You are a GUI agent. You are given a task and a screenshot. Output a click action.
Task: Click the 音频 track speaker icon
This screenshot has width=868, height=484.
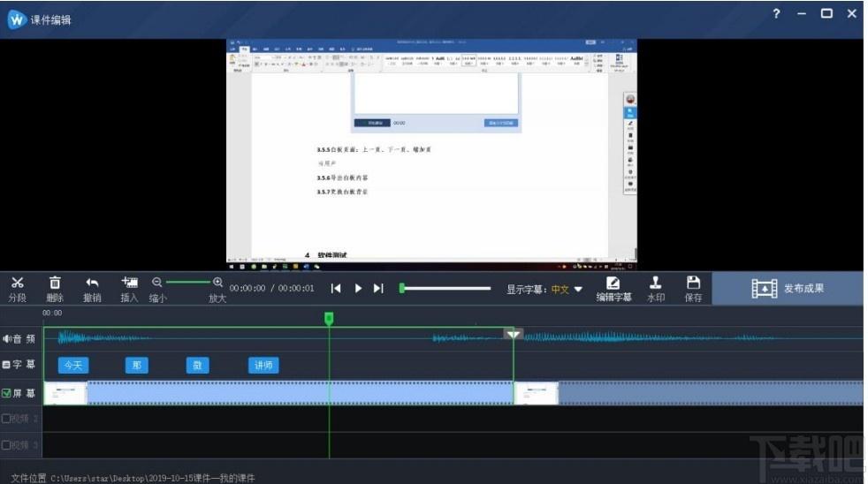(x=7, y=338)
